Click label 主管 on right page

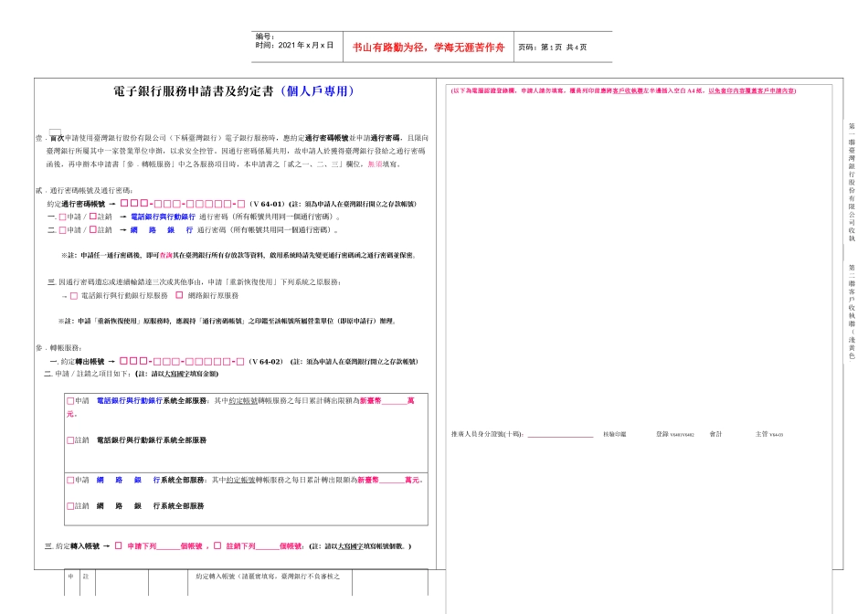coord(762,435)
